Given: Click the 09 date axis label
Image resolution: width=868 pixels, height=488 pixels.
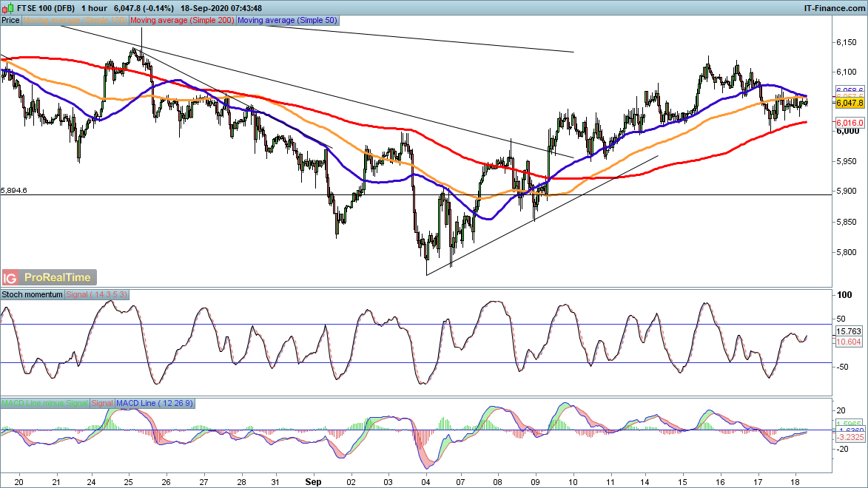Looking at the screenshot, I should tap(535, 482).
